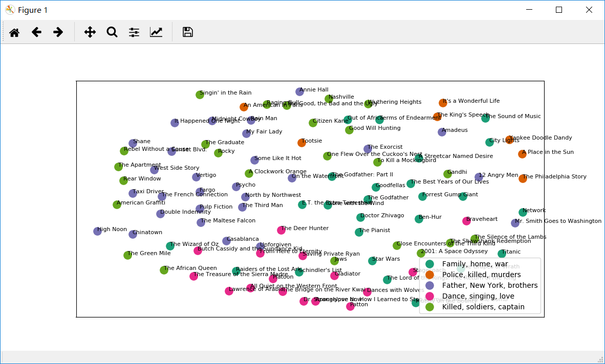Click the 'Ben-Hur' label
Viewport: 605px width, 364px height.
430,217
